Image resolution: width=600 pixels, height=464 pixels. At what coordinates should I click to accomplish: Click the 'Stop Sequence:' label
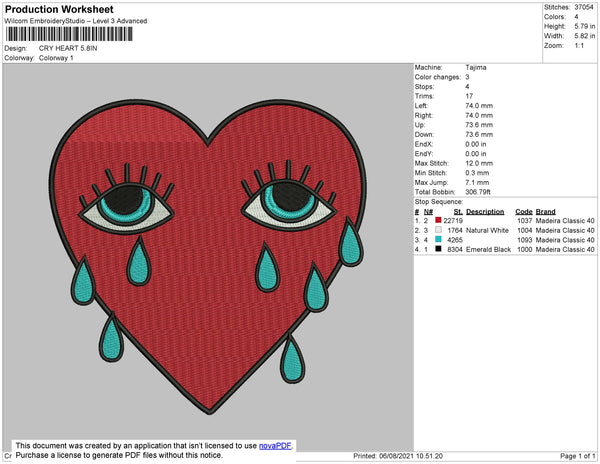[439, 202]
